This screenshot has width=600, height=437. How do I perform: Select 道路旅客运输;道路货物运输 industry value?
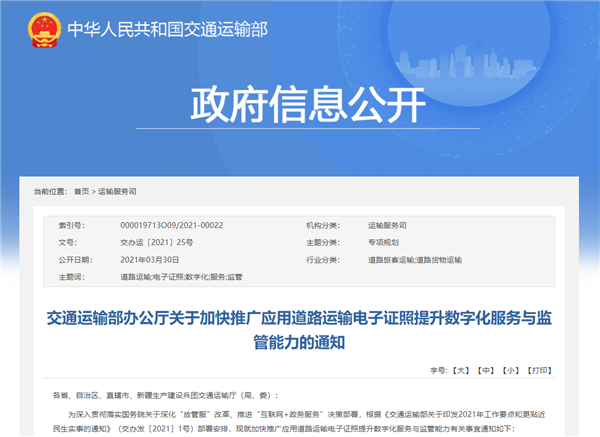click(415, 260)
